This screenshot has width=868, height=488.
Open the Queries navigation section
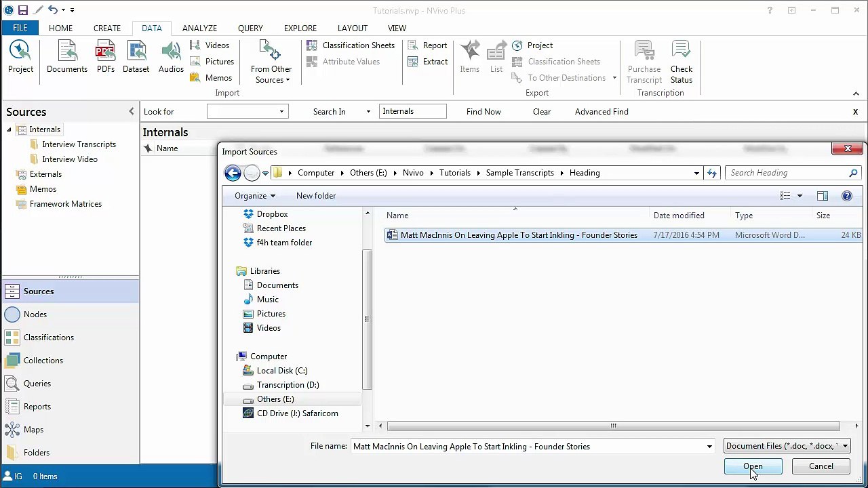(70, 384)
